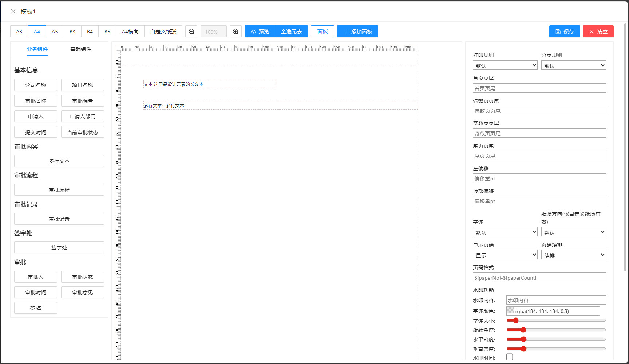
Task: Enable the watermark time checkbox
Action: point(510,357)
